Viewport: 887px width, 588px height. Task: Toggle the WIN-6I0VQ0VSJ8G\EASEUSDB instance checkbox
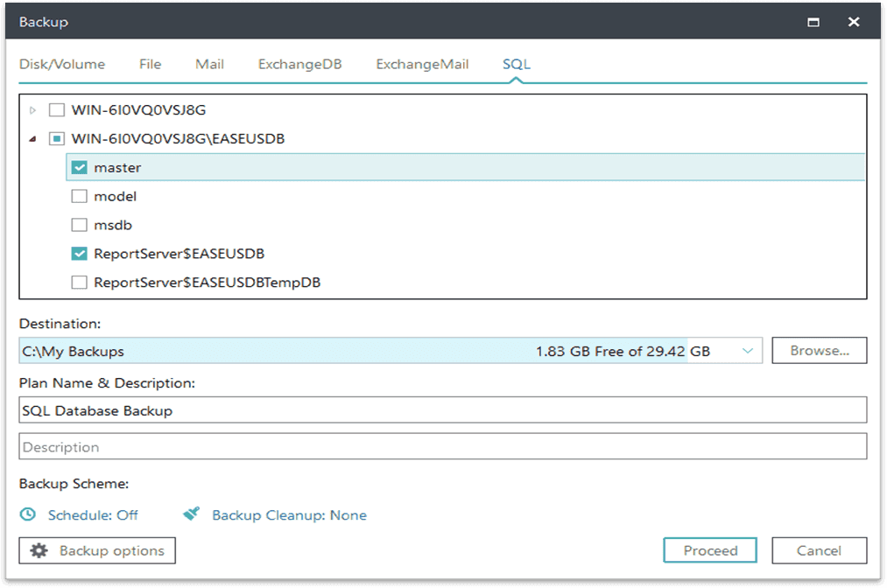point(57,138)
